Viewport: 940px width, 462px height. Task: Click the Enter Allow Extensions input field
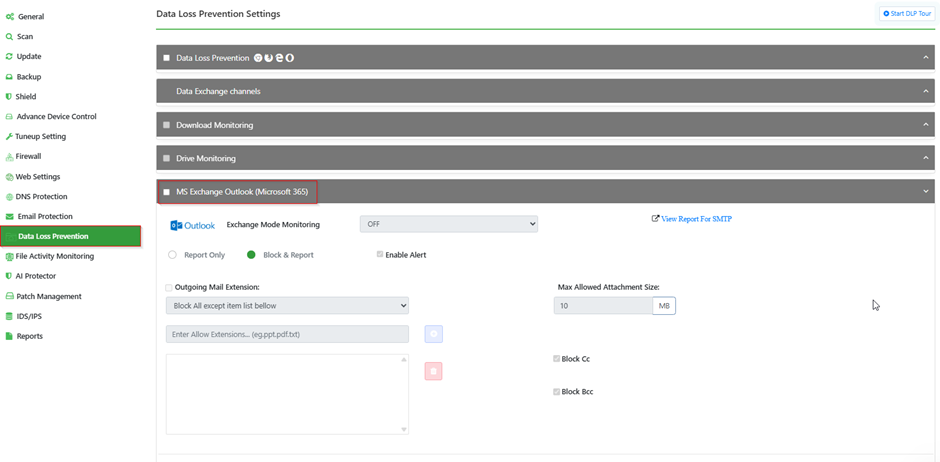pos(287,334)
